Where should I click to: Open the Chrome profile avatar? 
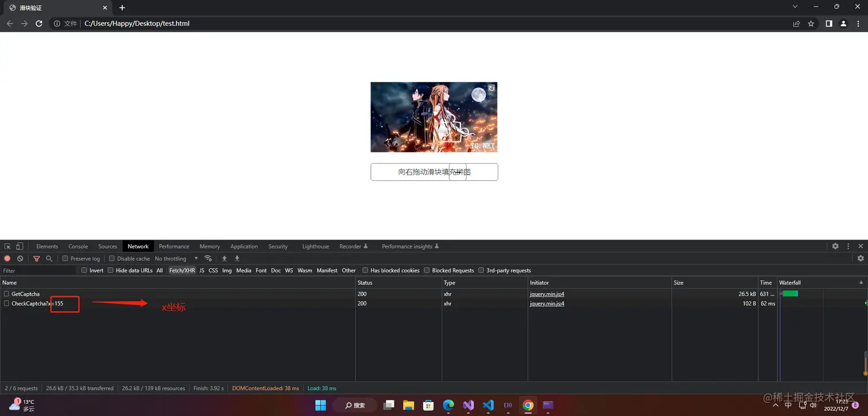pyautogui.click(x=843, y=24)
